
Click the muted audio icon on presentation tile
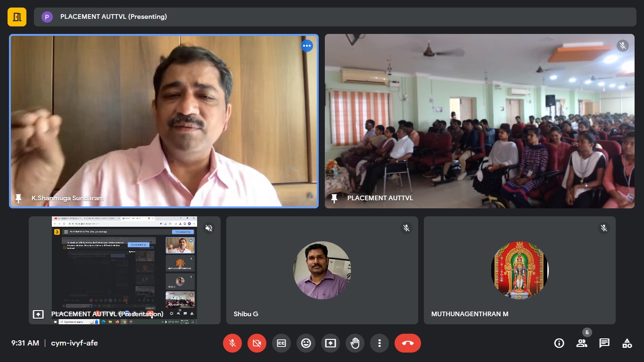tap(209, 228)
